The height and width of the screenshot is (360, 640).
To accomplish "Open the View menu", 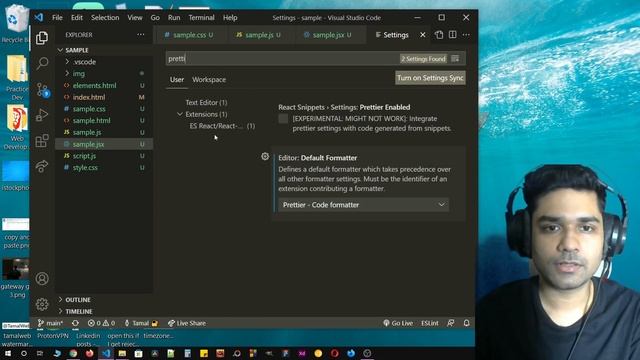I will pyautogui.click(x=135, y=18).
